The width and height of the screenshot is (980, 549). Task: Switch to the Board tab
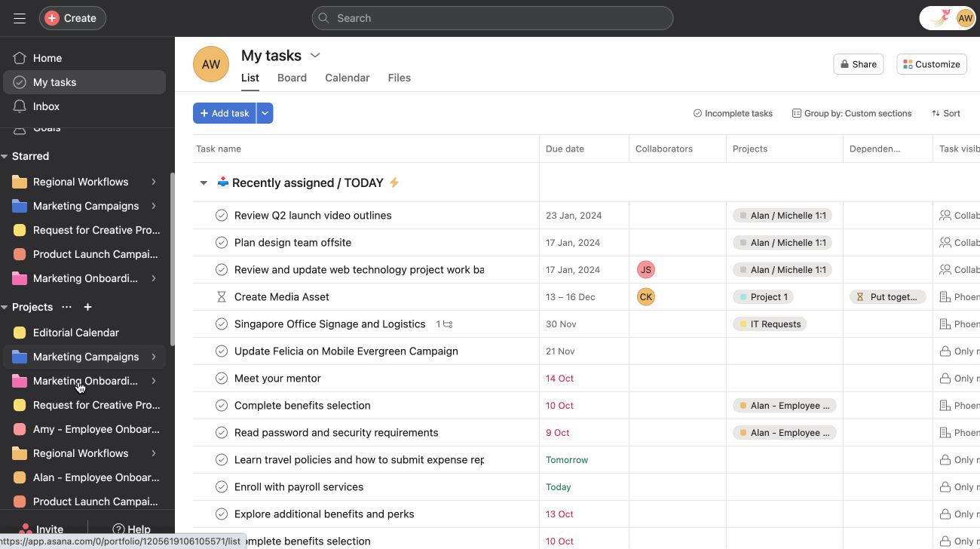(x=292, y=78)
